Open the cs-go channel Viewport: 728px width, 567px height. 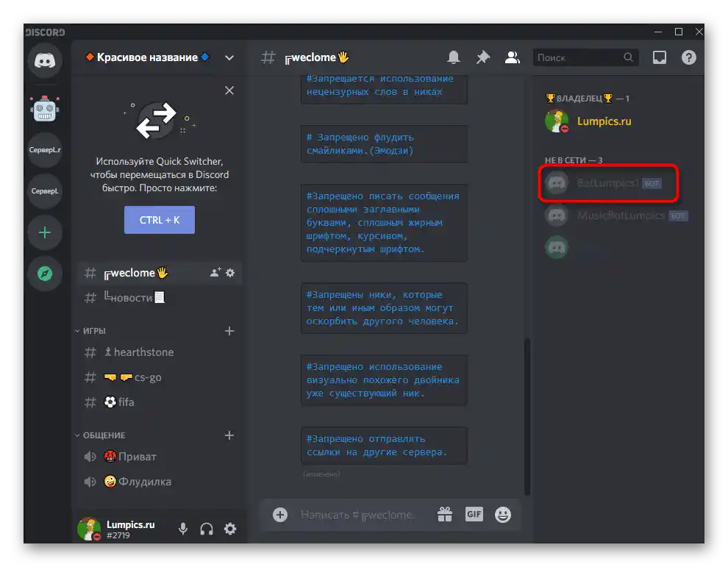tap(160, 377)
